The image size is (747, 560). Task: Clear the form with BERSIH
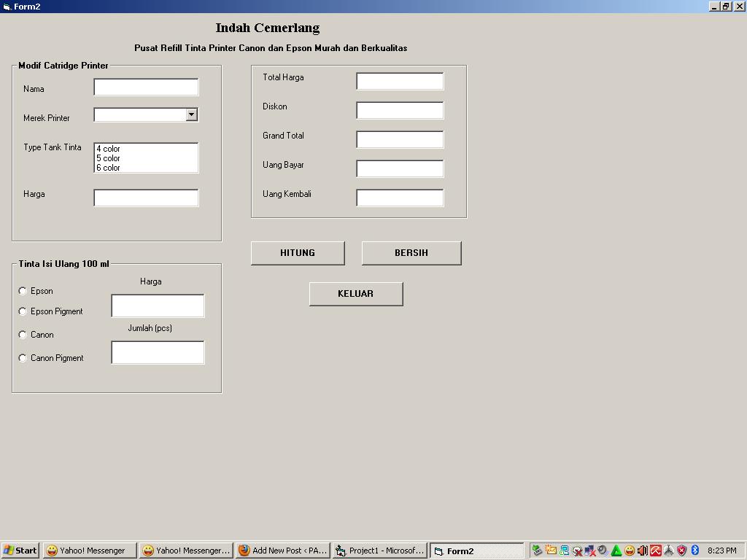pos(411,253)
